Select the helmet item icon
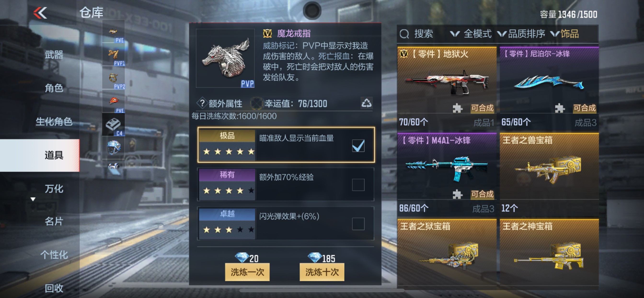This screenshot has height=298, width=644. (114, 147)
